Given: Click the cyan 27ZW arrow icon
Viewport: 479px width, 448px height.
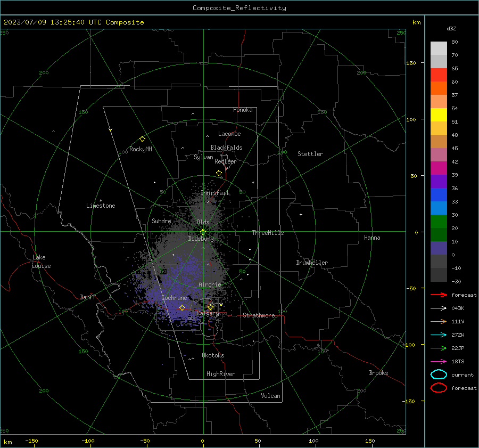Looking at the screenshot, I should 439,335.
